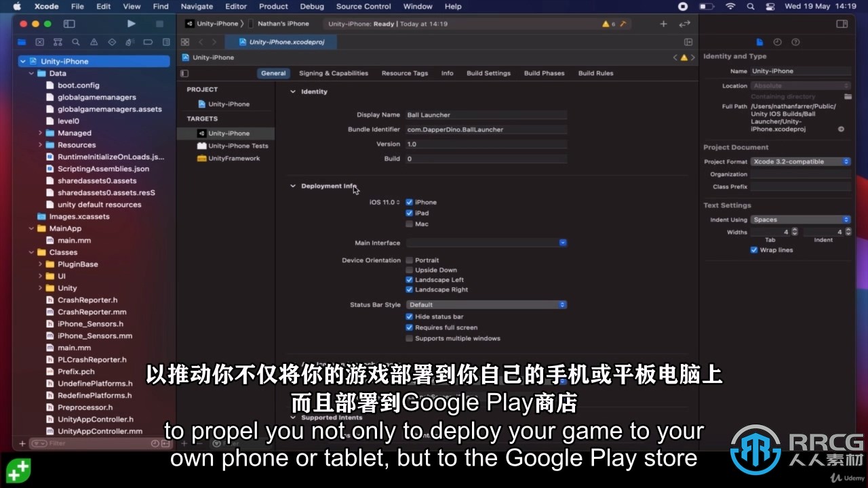
Task: Open the Breakpoint navigator
Action: (148, 42)
